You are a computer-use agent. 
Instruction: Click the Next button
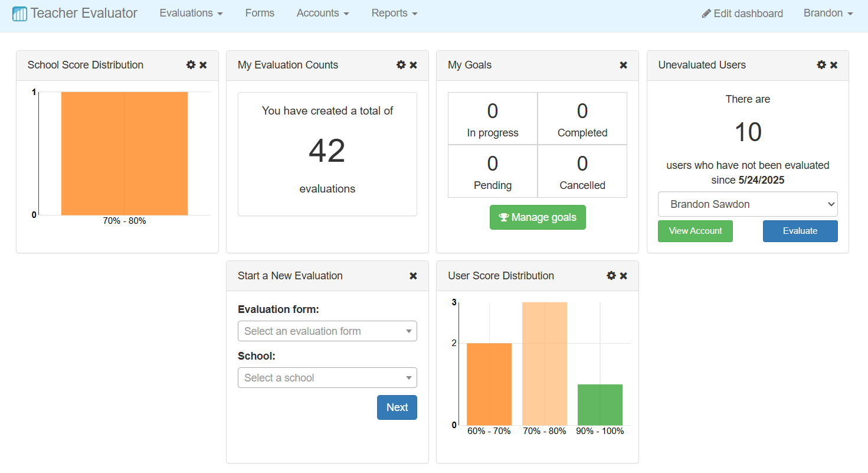tap(397, 407)
